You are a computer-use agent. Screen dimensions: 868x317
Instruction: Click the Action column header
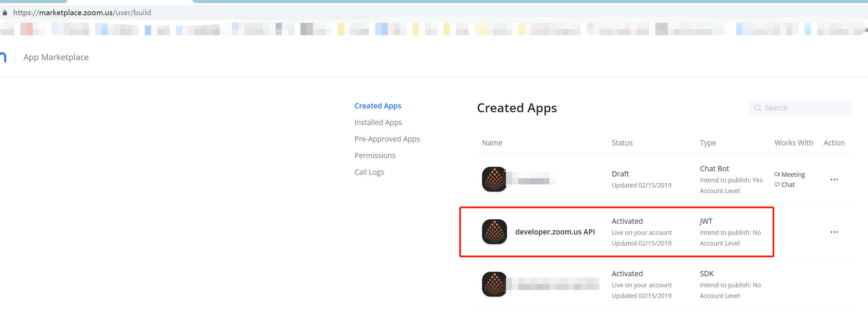pos(834,143)
